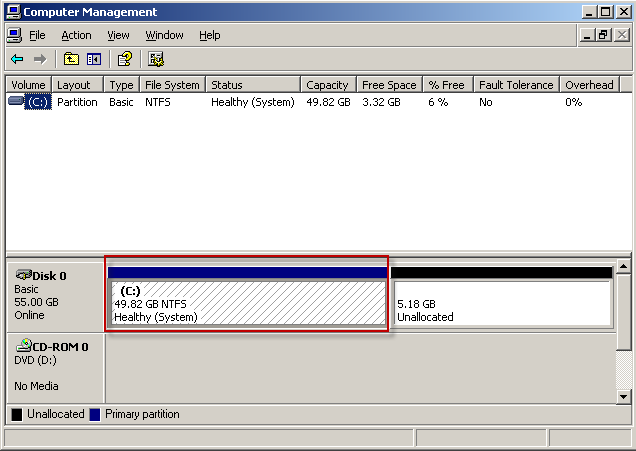Viewport: 636px width, 451px height.
Task: Sort by the Capacity column header
Action: 329,85
